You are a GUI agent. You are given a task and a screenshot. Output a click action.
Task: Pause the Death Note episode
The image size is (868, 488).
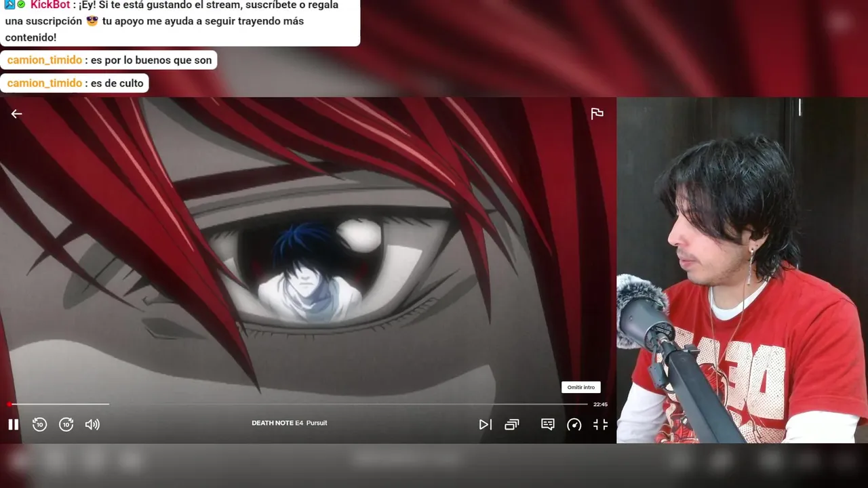point(13,424)
